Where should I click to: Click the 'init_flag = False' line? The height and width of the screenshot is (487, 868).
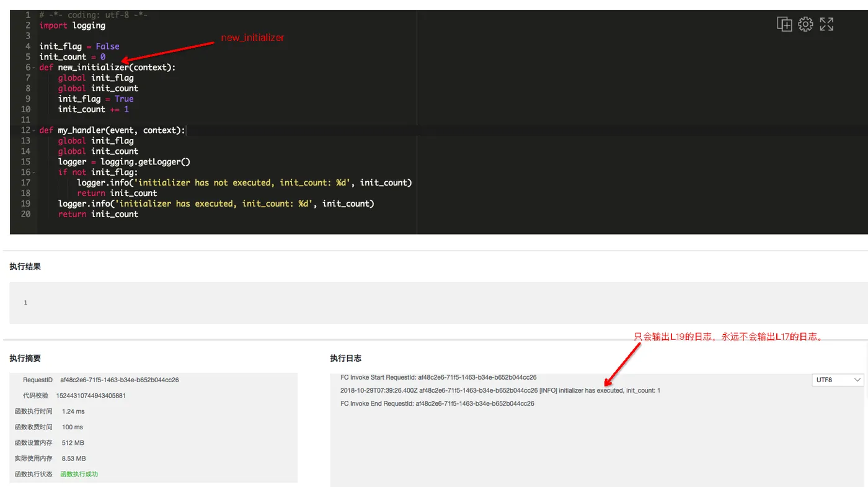point(79,47)
